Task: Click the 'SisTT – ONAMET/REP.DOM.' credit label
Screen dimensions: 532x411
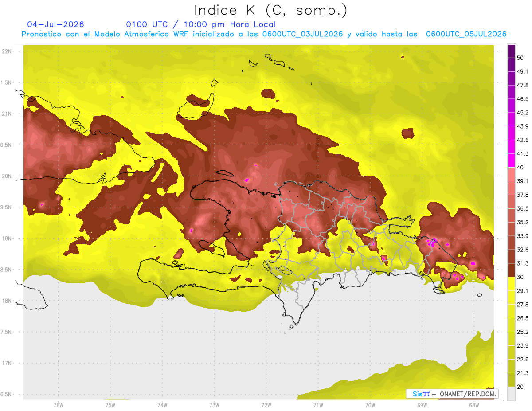Action: point(452,394)
